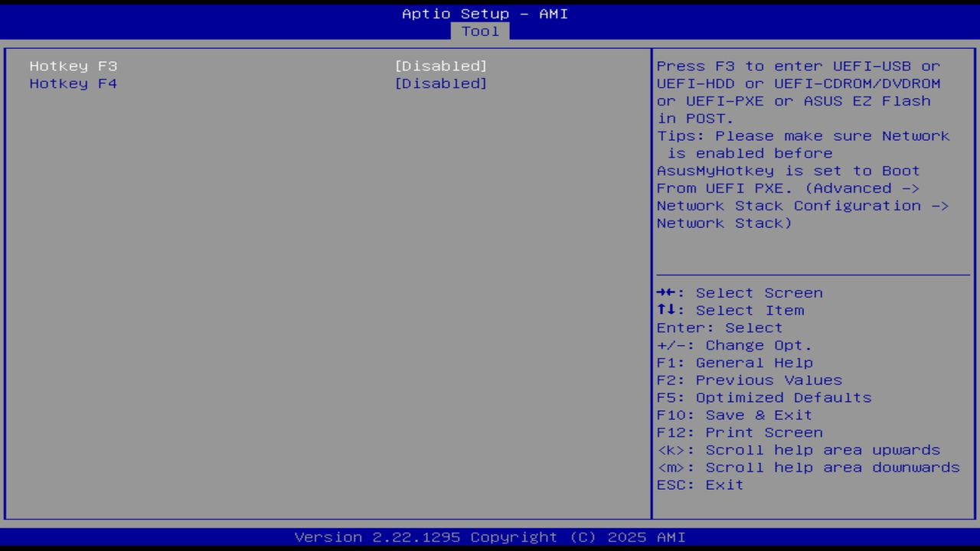Open the Disabled dropdown for Hotkey F3
The image size is (980, 551).
[x=441, y=66]
